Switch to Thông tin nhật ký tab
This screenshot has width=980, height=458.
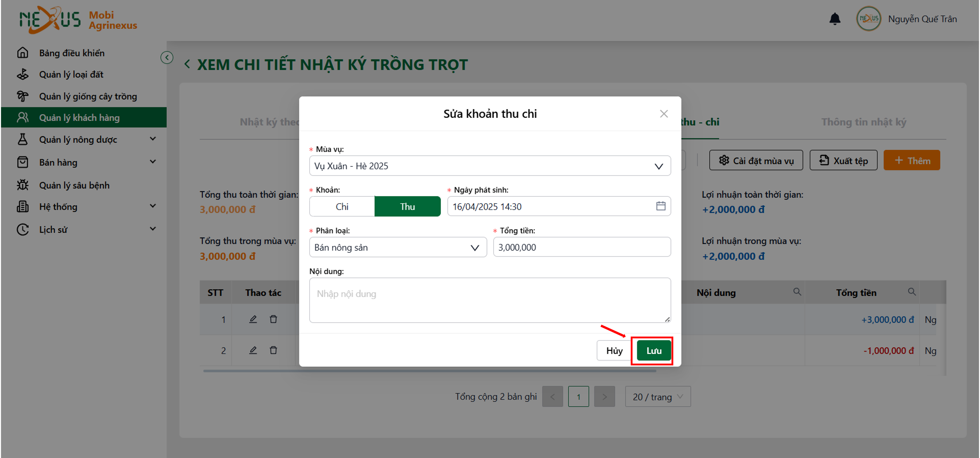coord(863,122)
